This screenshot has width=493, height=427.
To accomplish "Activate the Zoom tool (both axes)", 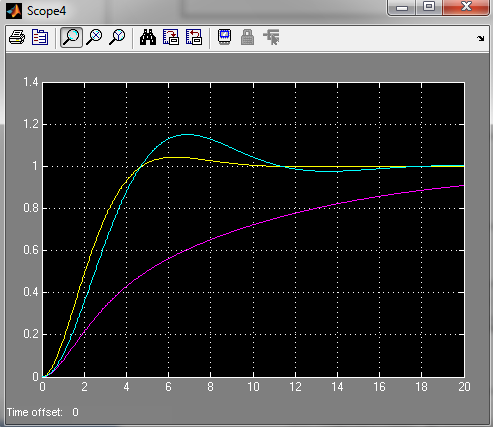I will 71,37.
